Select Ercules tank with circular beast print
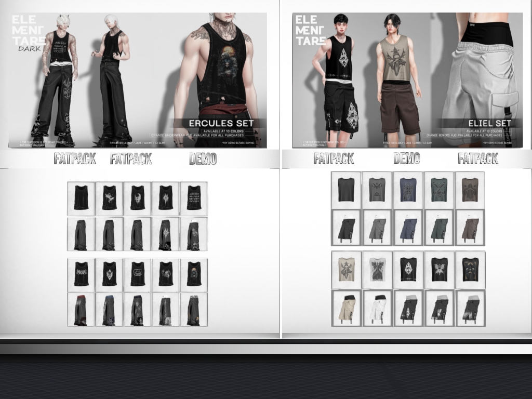This screenshot has width=532, height=399. pyautogui.click(x=166, y=275)
